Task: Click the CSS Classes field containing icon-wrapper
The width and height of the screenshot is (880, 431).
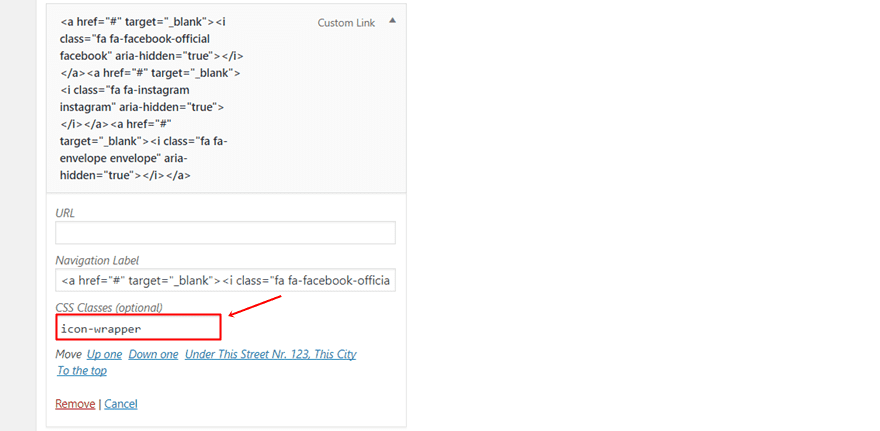Action: click(x=138, y=327)
